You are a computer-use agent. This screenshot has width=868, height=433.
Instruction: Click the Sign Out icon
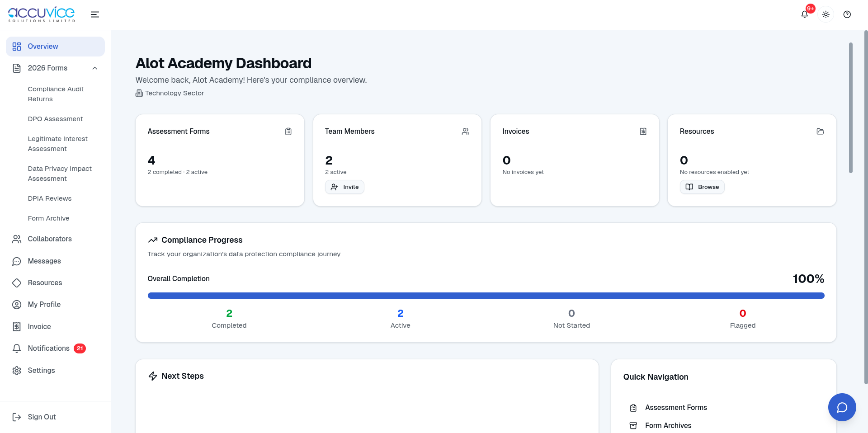[17, 417]
